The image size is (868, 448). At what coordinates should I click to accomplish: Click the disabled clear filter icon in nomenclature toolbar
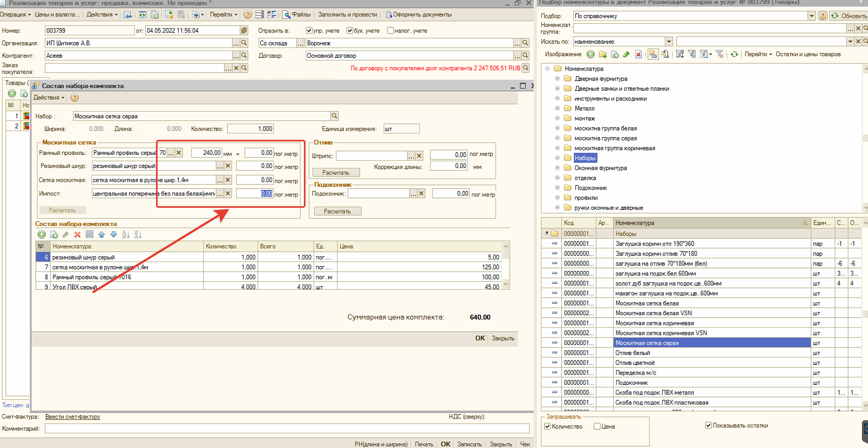(720, 55)
